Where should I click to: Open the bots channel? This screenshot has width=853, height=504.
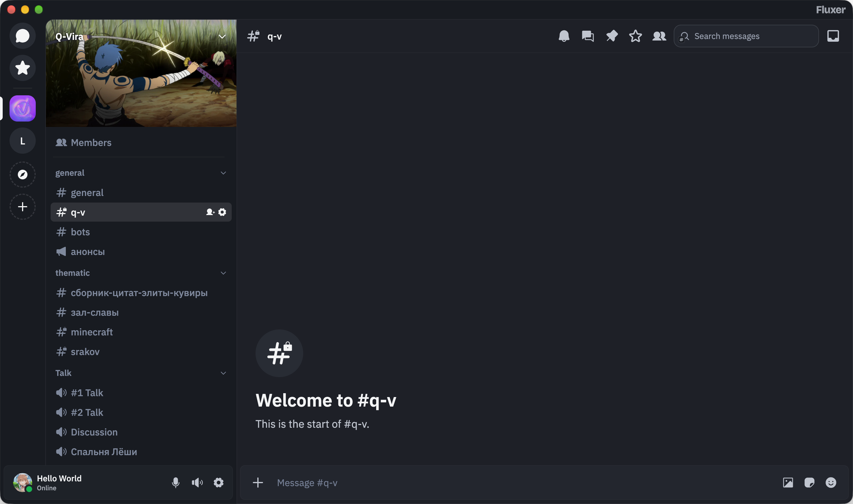coord(141,232)
